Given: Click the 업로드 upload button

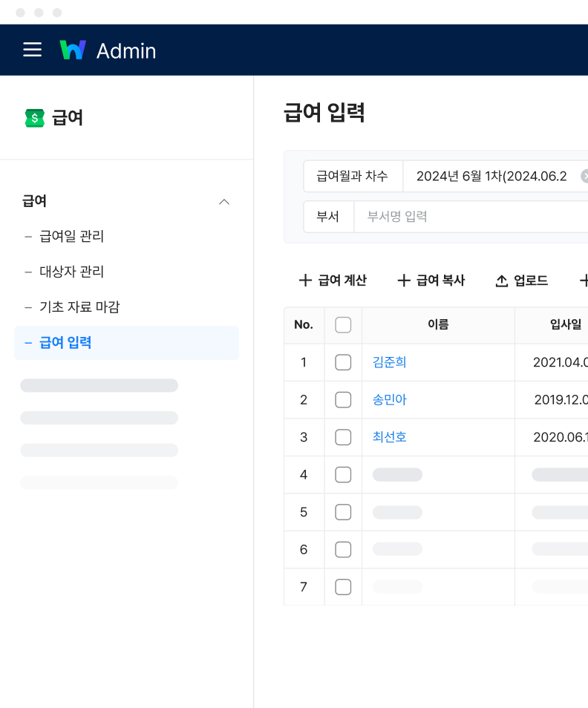Looking at the screenshot, I should pos(521,281).
